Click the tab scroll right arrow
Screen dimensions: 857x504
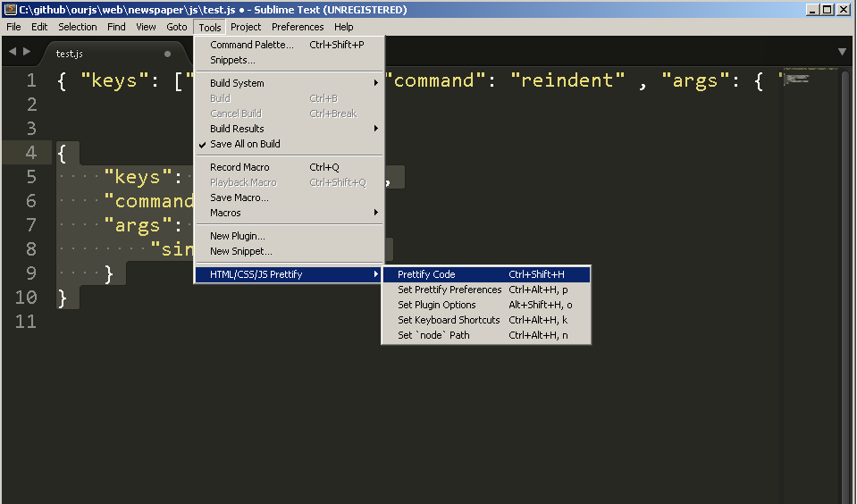(x=27, y=52)
